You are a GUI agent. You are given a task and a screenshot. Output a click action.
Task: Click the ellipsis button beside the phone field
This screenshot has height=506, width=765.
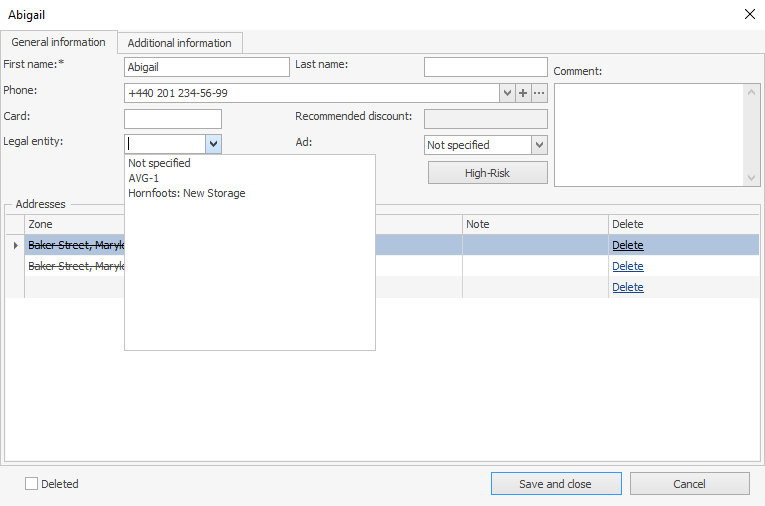pos(539,93)
